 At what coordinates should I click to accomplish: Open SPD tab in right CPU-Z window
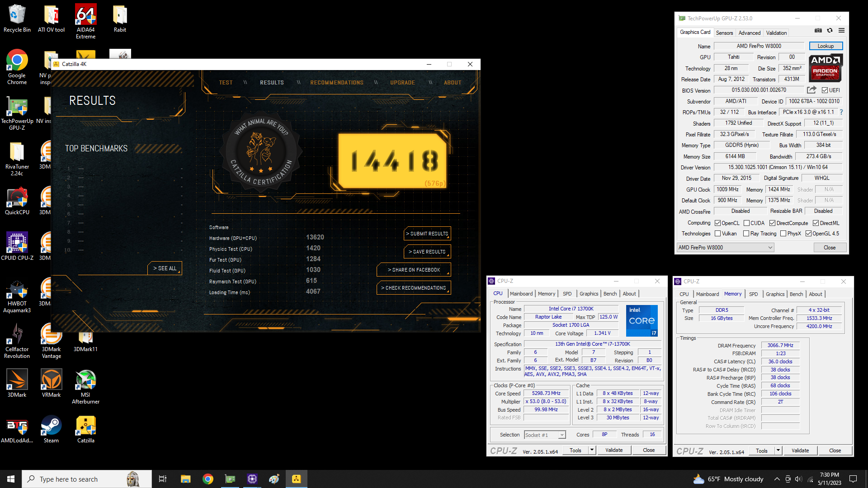(753, 294)
